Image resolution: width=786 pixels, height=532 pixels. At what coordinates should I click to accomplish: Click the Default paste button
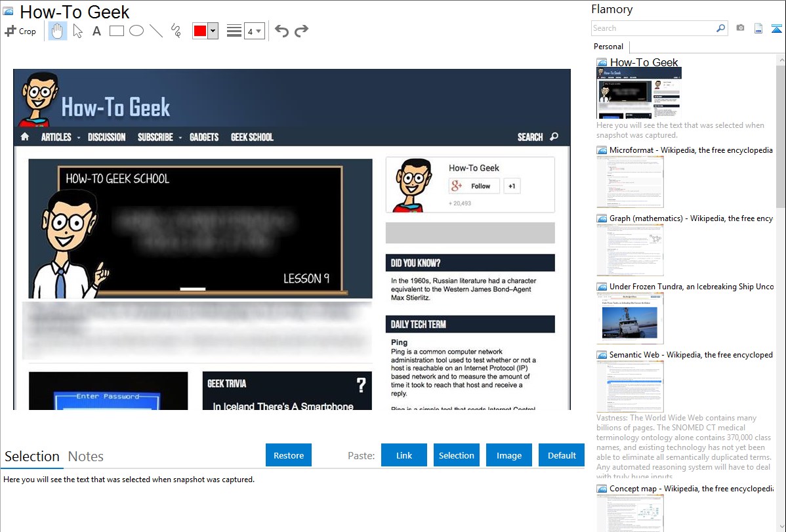tap(562, 455)
